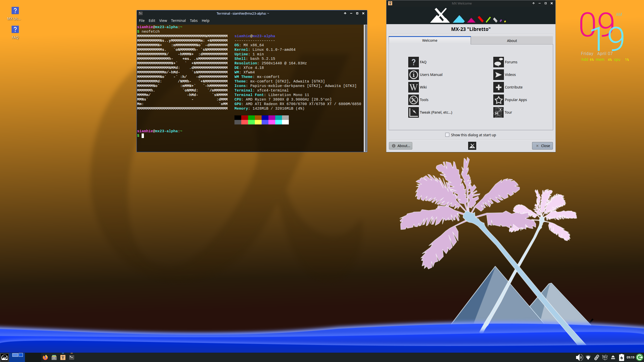The width and height of the screenshot is (644, 362).
Task: Open the Edit menu in Terminal
Action: coord(152,21)
